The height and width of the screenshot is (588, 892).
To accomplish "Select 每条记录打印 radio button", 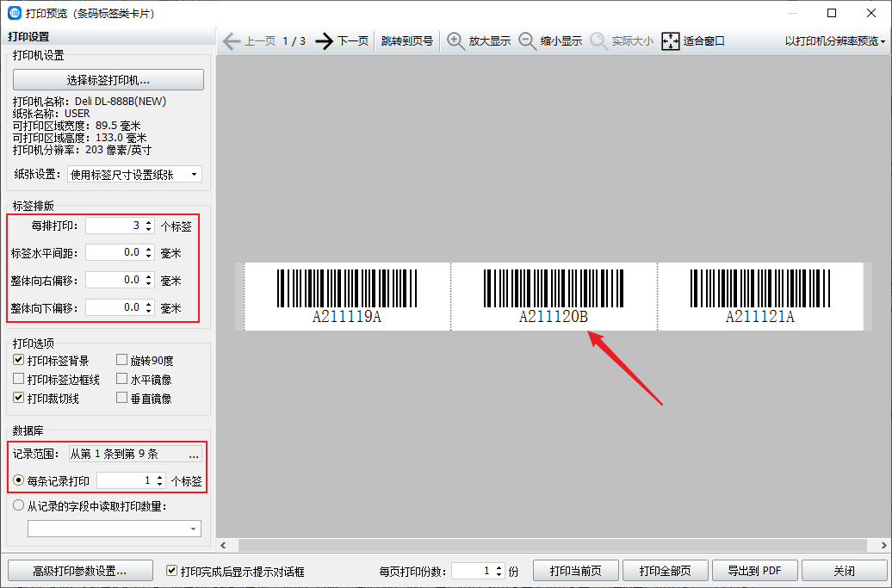I will click(19, 480).
